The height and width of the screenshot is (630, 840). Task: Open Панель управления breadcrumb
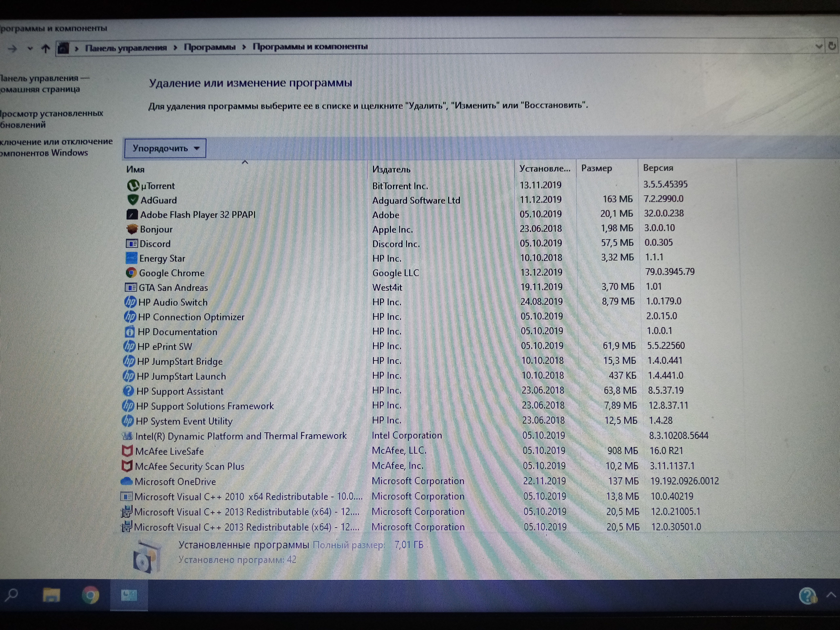tap(126, 48)
